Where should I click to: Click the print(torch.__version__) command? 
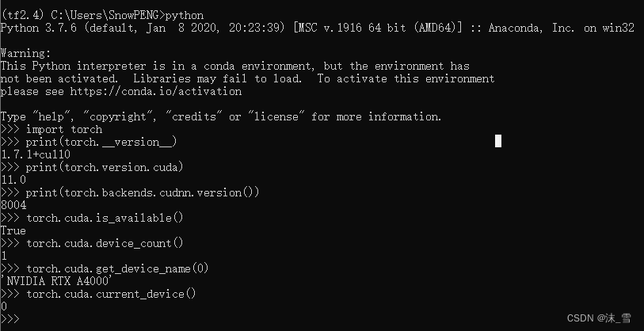coord(101,142)
